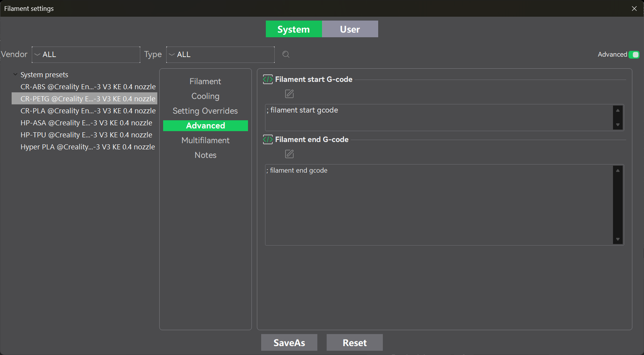Select the Advanced section in the sidebar
This screenshot has height=355, width=644.
click(x=205, y=126)
